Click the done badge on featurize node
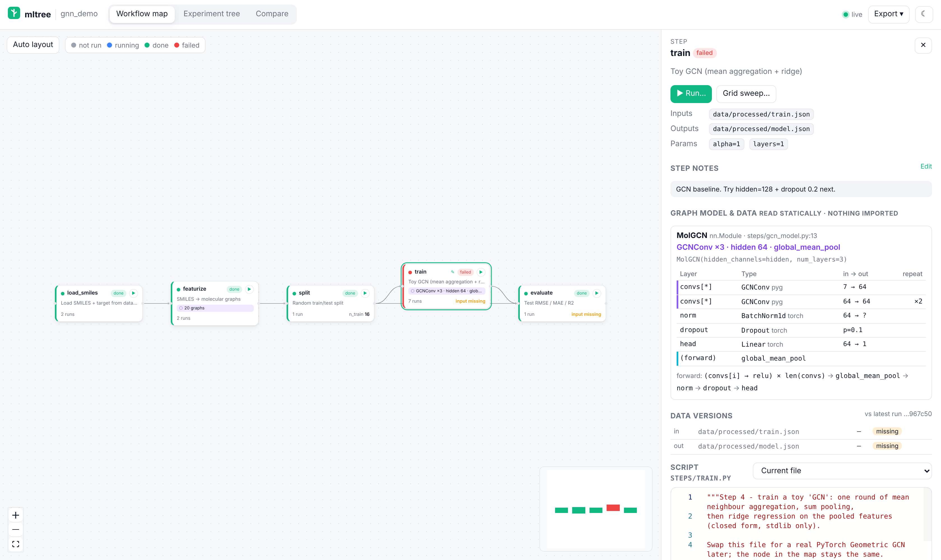The height and width of the screenshot is (560, 941). click(x=234, y=290)
